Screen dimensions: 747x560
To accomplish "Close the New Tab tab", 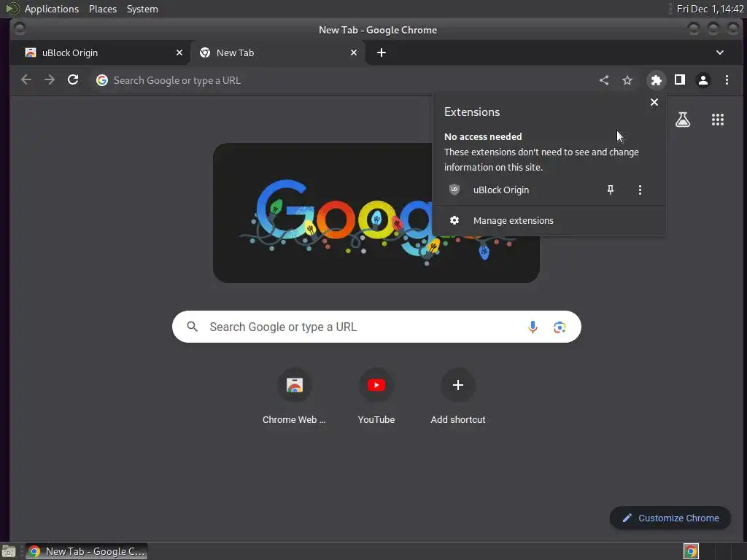I will click(x=354, y=52).
